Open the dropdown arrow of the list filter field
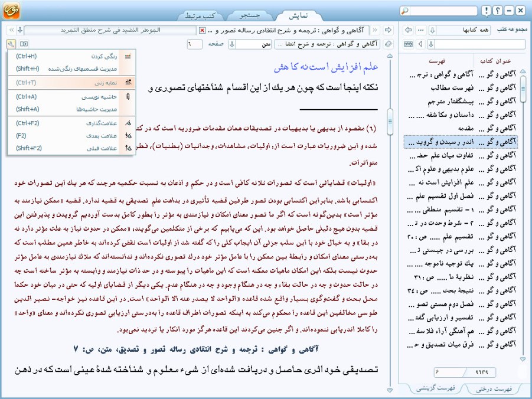The image size is (532, 399). (431, 44)
